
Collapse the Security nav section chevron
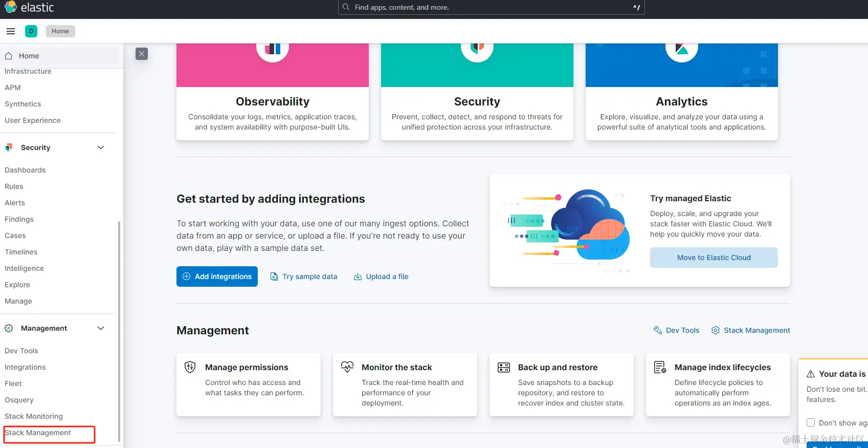click(101, 147)
